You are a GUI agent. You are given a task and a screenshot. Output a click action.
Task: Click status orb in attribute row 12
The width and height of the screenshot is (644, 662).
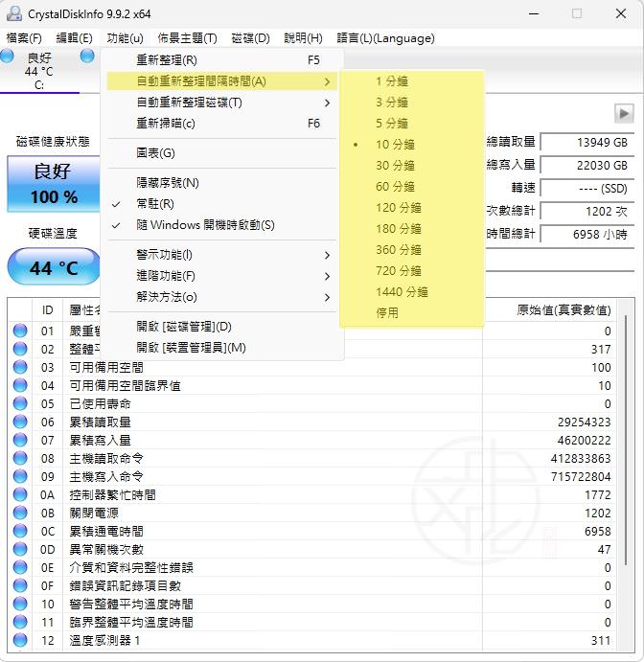[x=20, y=640]
